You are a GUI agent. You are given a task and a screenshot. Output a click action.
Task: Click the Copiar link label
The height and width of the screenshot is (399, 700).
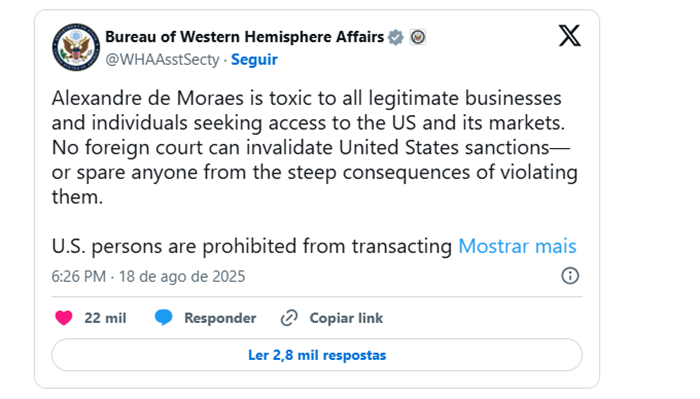346,318
